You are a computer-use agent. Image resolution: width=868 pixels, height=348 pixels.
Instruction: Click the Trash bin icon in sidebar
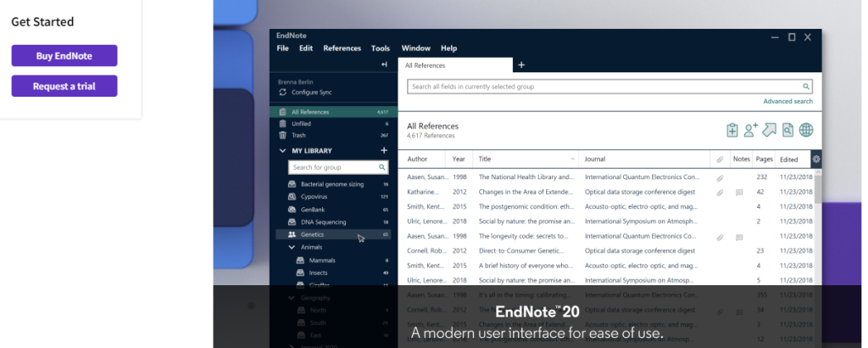click(x=283, y=135)
